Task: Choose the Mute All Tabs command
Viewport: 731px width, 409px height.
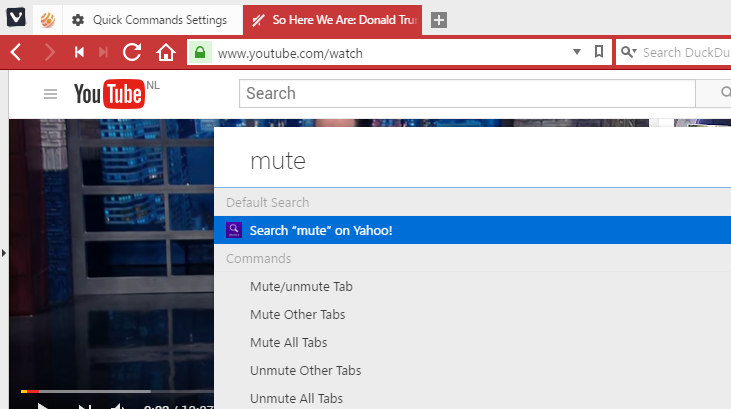Action: tap(472, 342)
